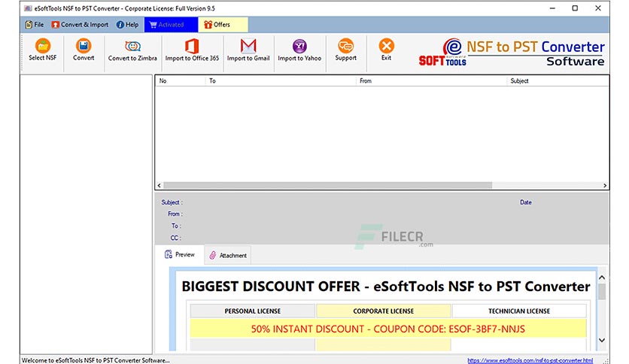Open the Convert & Import menu
Screen dimensions: 629x364
pyautogui.click(x=80, y=25)
